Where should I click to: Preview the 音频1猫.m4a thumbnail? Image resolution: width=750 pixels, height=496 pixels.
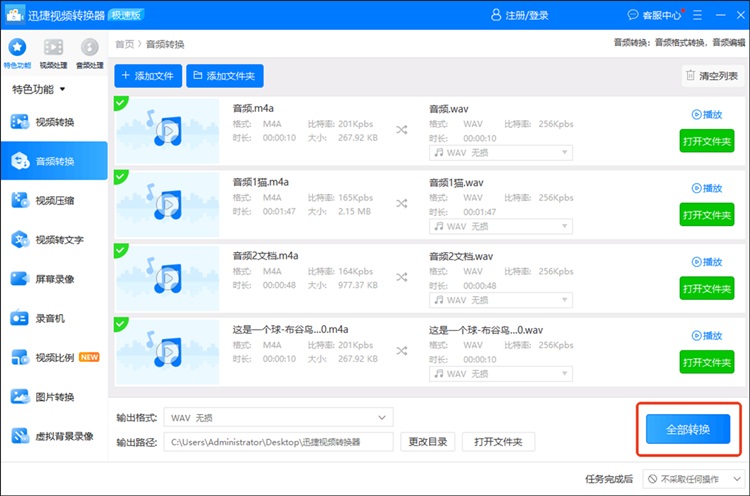click(167, 205)
